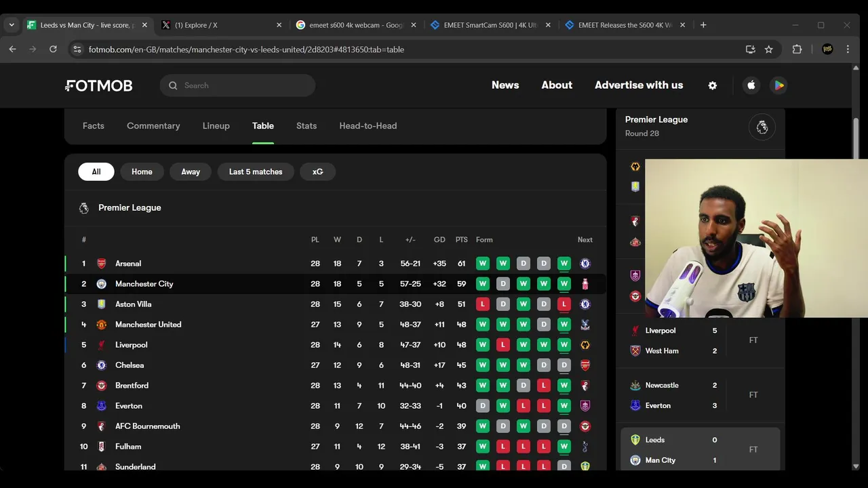Open the Apple App Store icon
The width and height of the screenshot is (868, 488).
[751, 85]
